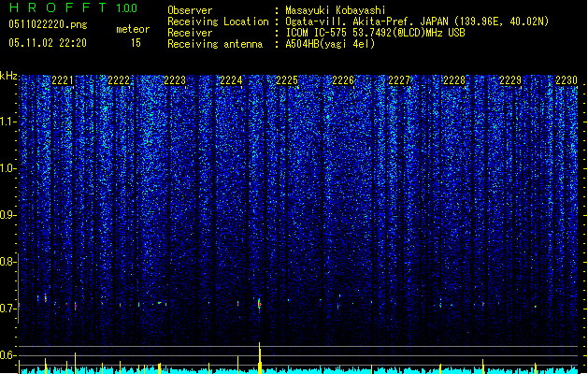Click the 0.7 frequency axis label

pyautogui.click(x=7, y=309)
